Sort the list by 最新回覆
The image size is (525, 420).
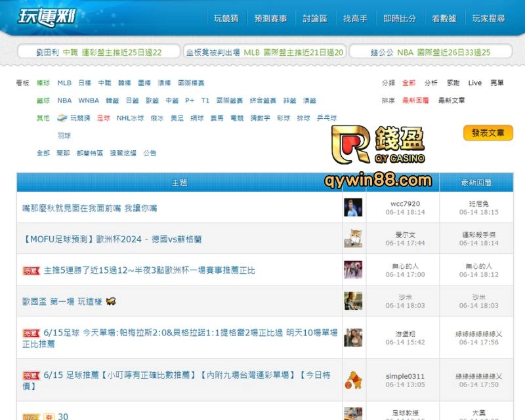tap(415, 100)
